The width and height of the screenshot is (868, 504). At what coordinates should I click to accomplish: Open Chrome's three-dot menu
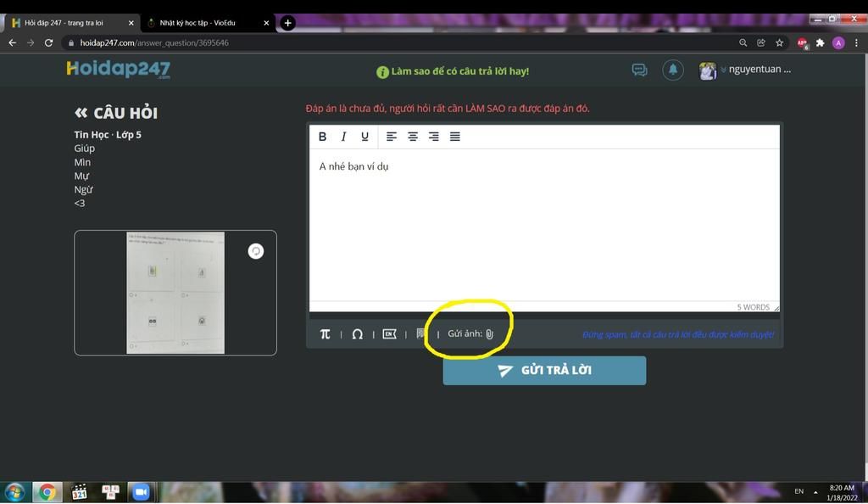tap(856, 42)
